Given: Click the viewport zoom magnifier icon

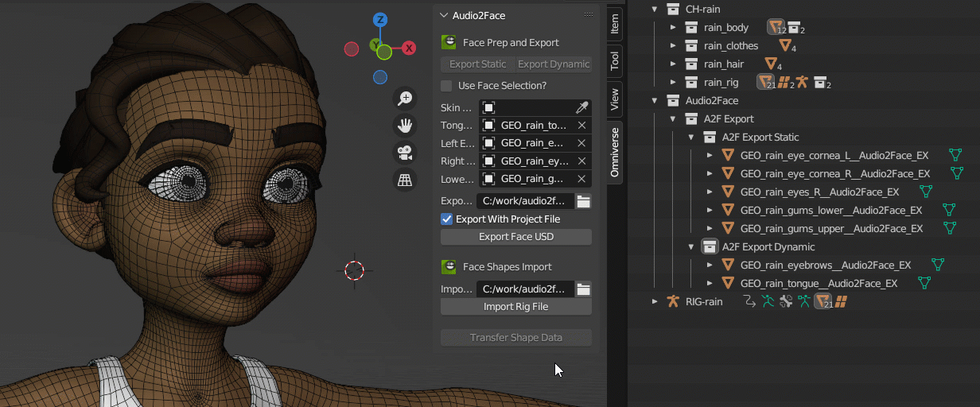Looking at the screenshot, I should point(406,98).
